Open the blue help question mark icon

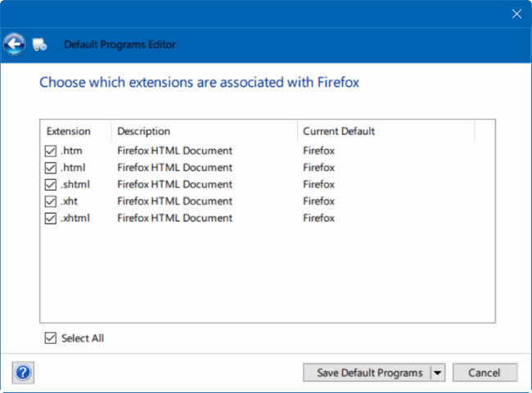click(x=23, y=373)
